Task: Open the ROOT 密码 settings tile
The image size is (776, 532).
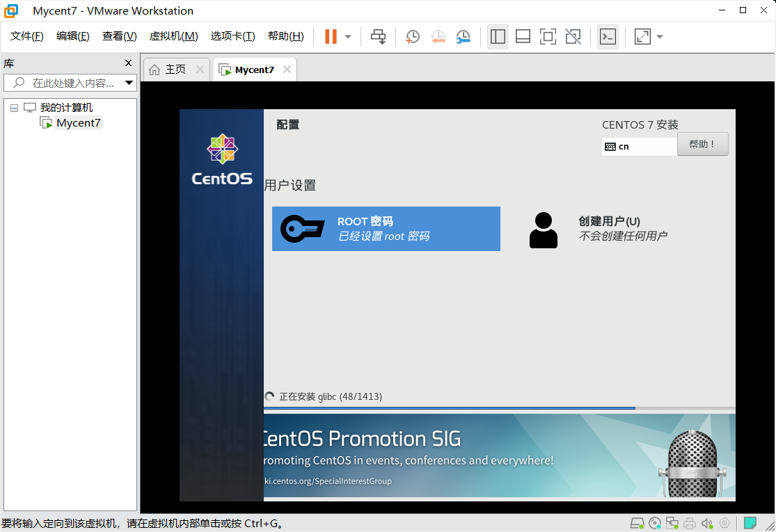Action: 386,229
